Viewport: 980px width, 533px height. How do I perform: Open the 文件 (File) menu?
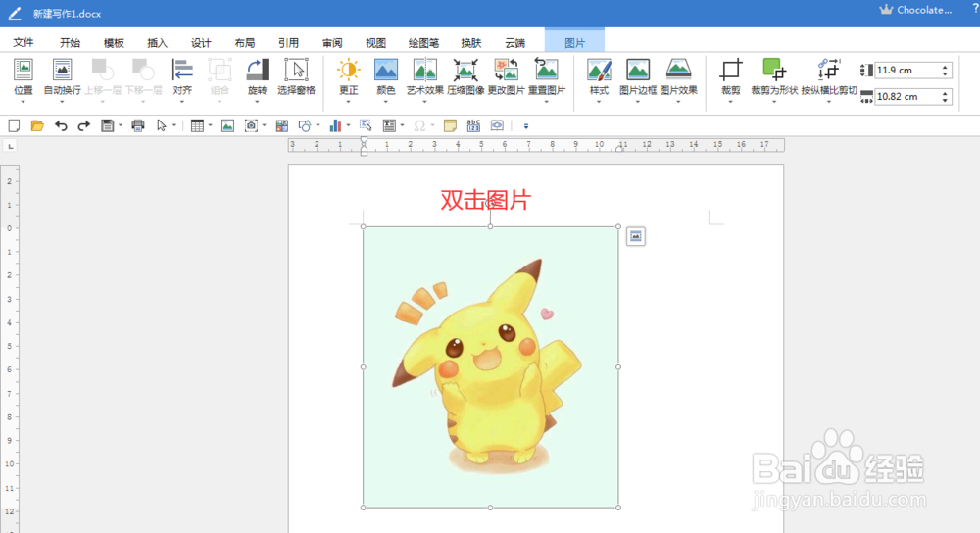(24, 42)
